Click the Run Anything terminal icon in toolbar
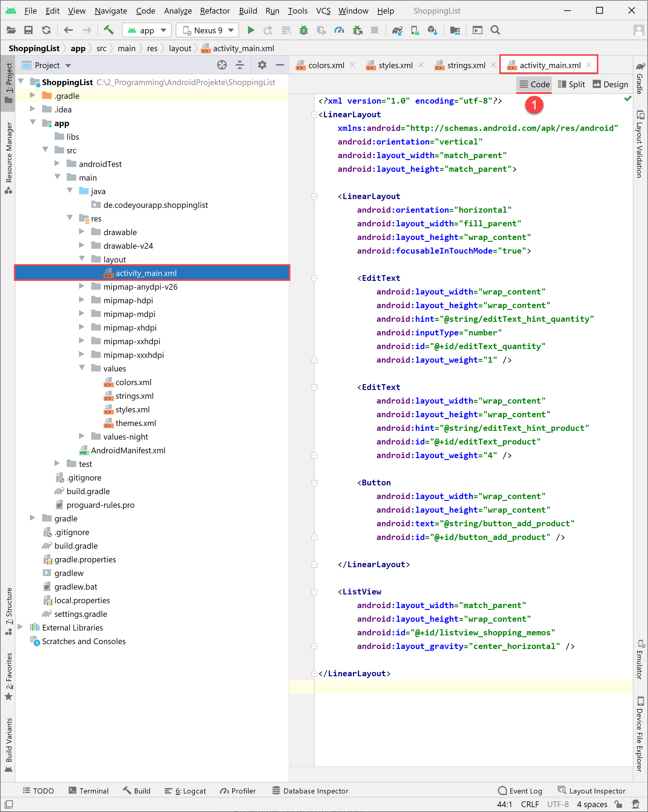Viewport: 648px width, 812px height. tap(477, 30)
